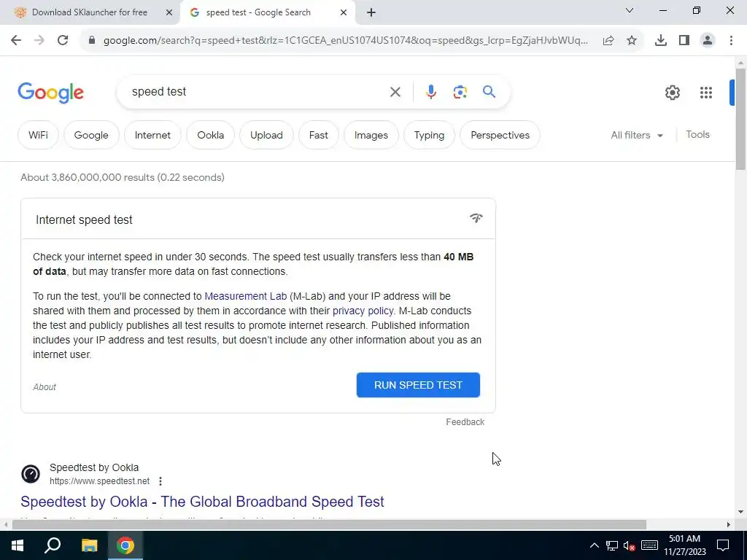
Task: Click Chrome icon in taskbar
Action: tap(125, 545)
